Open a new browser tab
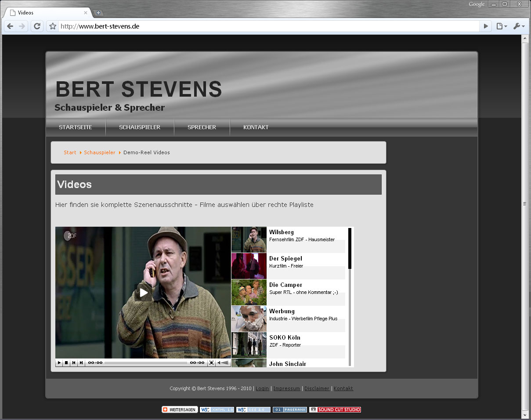The image size is (531, 420). [98, 13]
